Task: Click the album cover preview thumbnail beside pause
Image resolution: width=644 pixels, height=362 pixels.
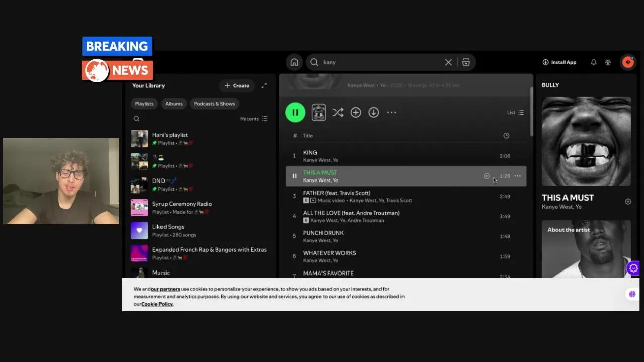Action: click(318, 113)
